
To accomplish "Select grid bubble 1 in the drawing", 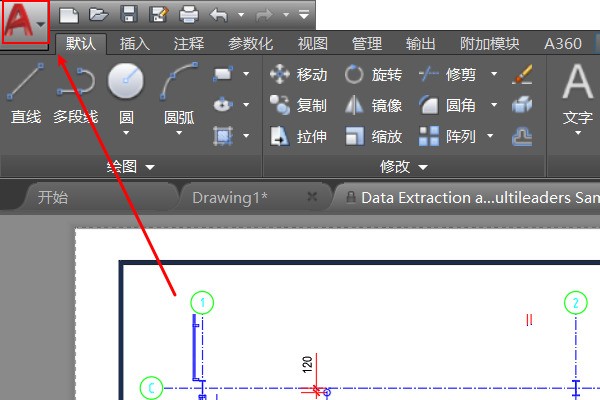I will click(x=202, y=302).
